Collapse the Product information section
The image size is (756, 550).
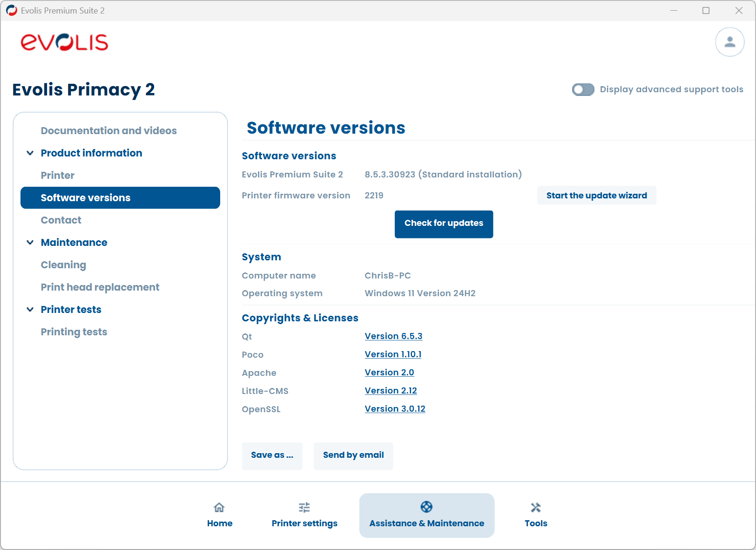(30, 153)
